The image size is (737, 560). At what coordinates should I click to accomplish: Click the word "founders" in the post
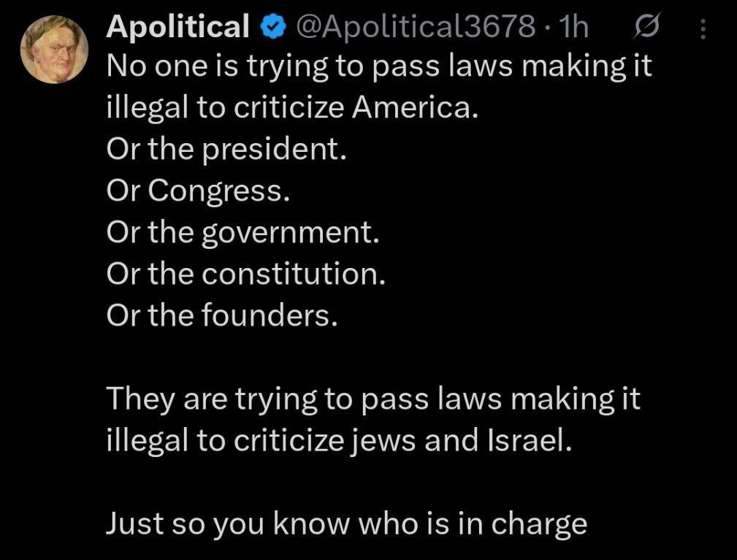click(x=270, y=315)
